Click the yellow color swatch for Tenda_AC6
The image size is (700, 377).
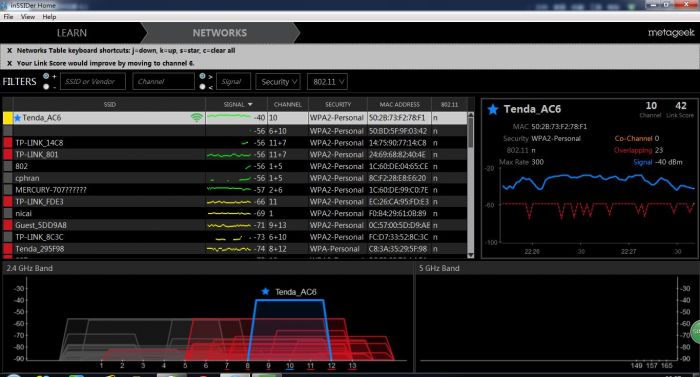(x=8, y=118)
